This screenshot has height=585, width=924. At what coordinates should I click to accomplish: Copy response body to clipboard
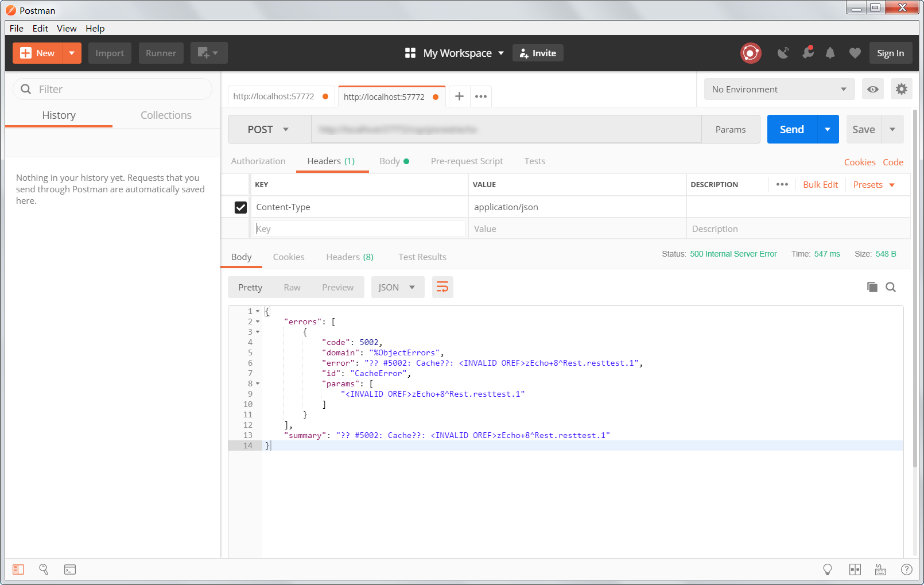point(872,287)
